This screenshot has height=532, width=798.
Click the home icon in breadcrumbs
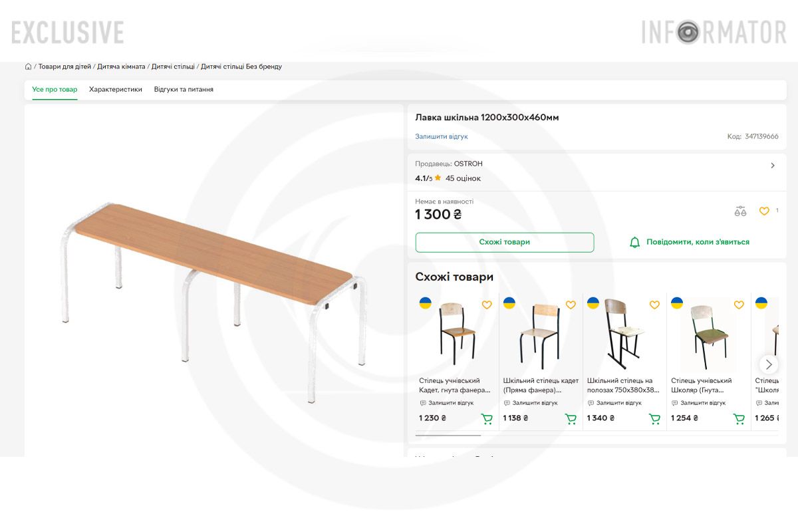[x=28, y=66]
